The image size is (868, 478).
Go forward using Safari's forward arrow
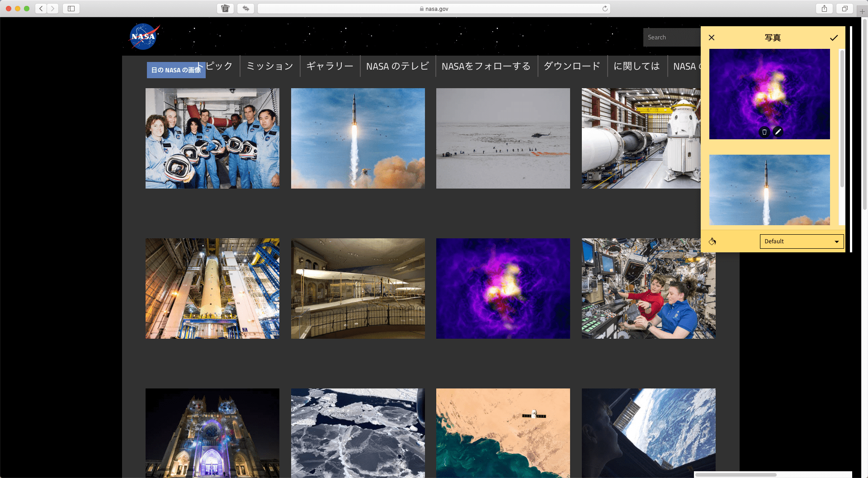(53, 9)
